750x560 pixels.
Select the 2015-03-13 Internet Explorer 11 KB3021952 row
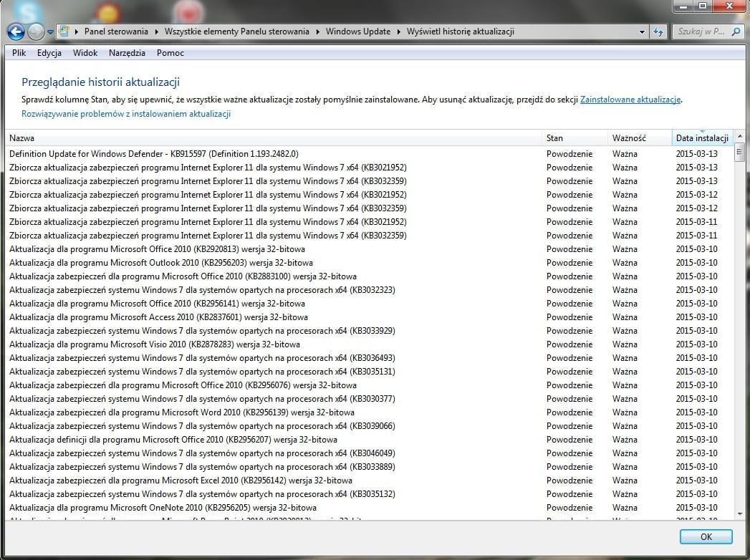[368, 168]
